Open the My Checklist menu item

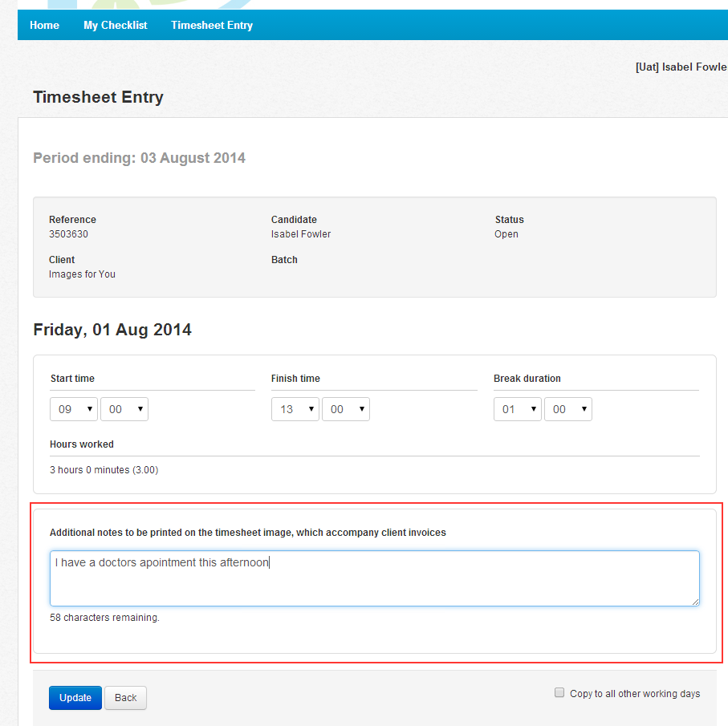pyautogui.click(x=115, y=25)
